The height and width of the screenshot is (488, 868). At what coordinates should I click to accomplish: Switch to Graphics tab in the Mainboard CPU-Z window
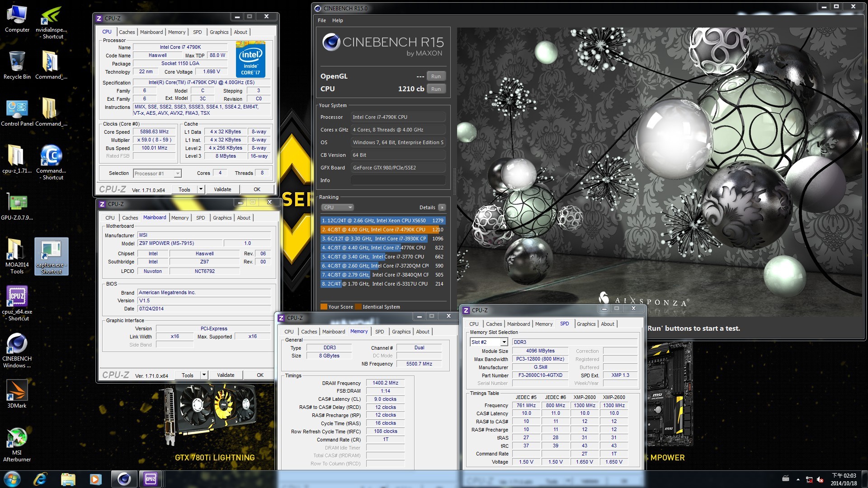click(x=222, y=218)
